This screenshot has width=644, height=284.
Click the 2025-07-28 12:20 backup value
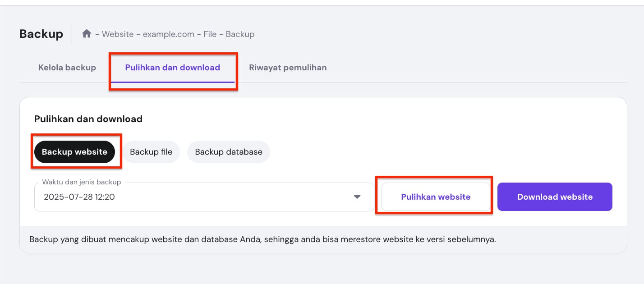click(x=79, y=197)
